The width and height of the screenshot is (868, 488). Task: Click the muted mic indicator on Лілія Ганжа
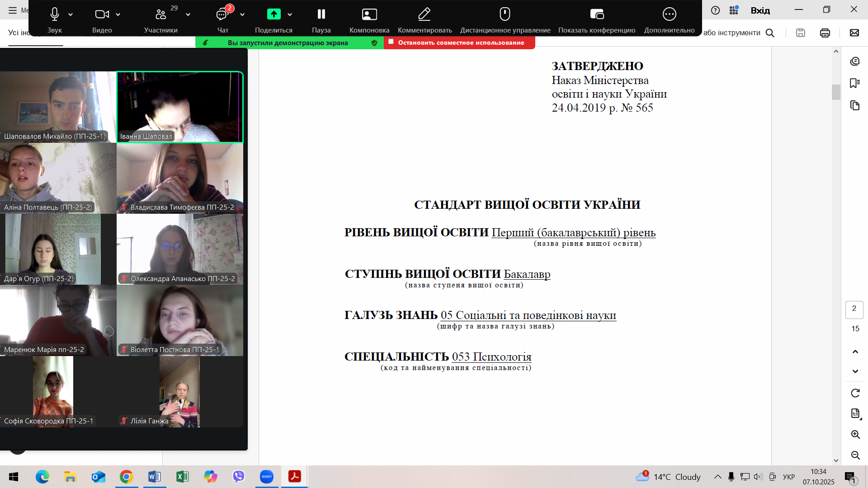[x=123, y=421]
